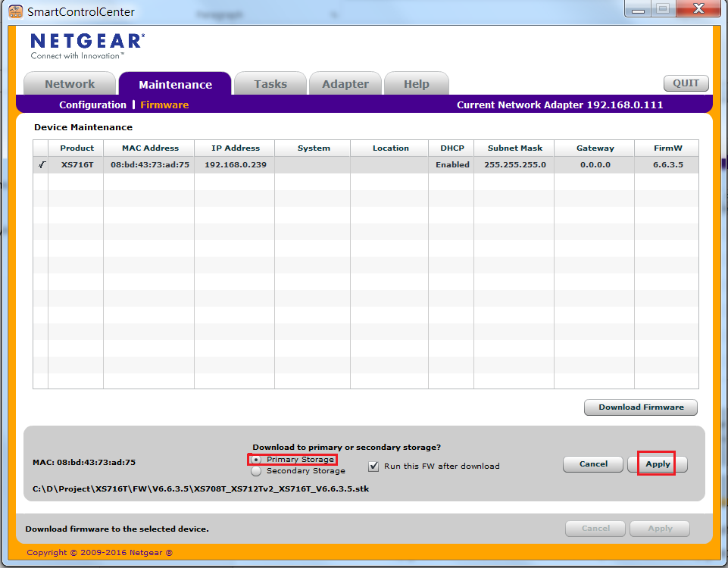Click the System column header
728x568 pixels.
click(314, 148)
